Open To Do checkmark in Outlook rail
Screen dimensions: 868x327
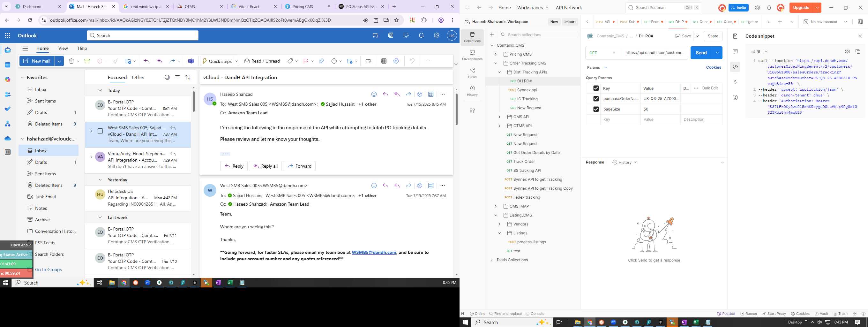pyautogui.click(x=8, y=109)
